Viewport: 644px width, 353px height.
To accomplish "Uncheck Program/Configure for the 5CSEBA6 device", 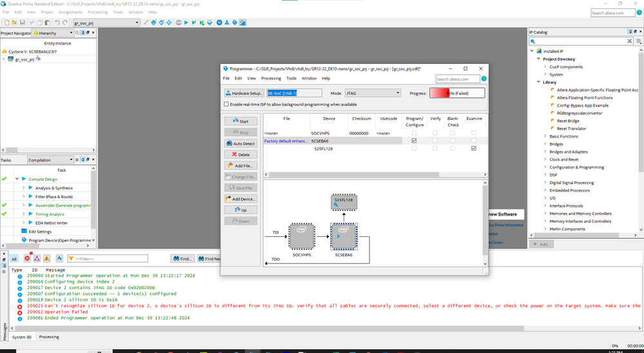I will [x=414, y=141].
